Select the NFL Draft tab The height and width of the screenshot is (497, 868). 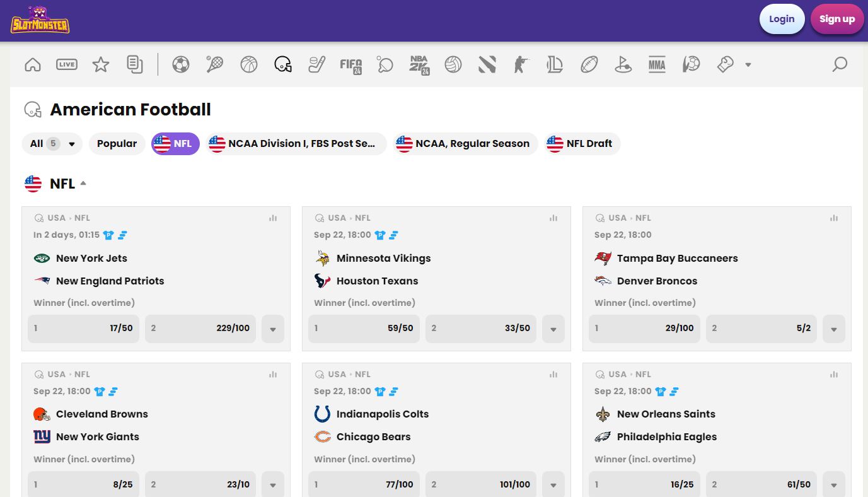(582, 144)
